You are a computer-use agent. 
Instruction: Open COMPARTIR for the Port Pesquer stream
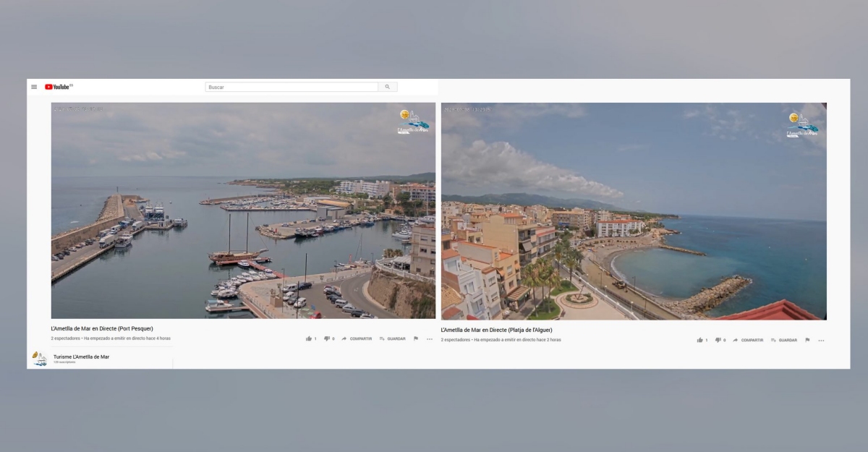(359, 338)
